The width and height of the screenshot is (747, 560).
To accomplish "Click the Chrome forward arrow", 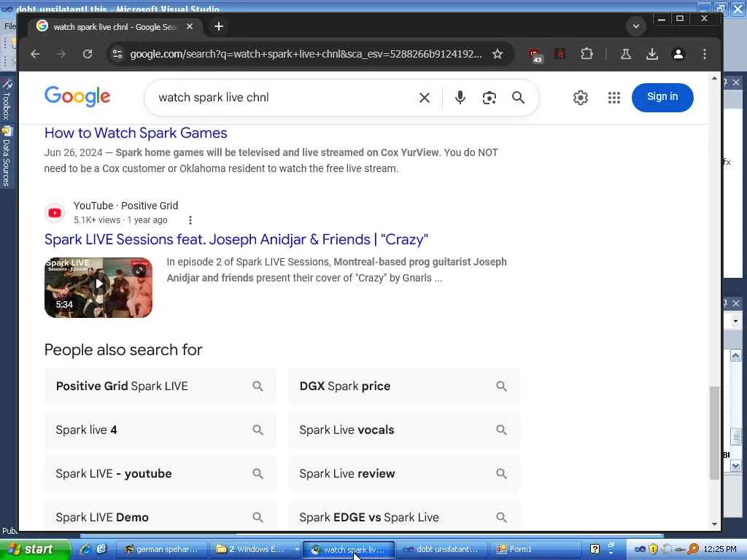I will point(61,54).
